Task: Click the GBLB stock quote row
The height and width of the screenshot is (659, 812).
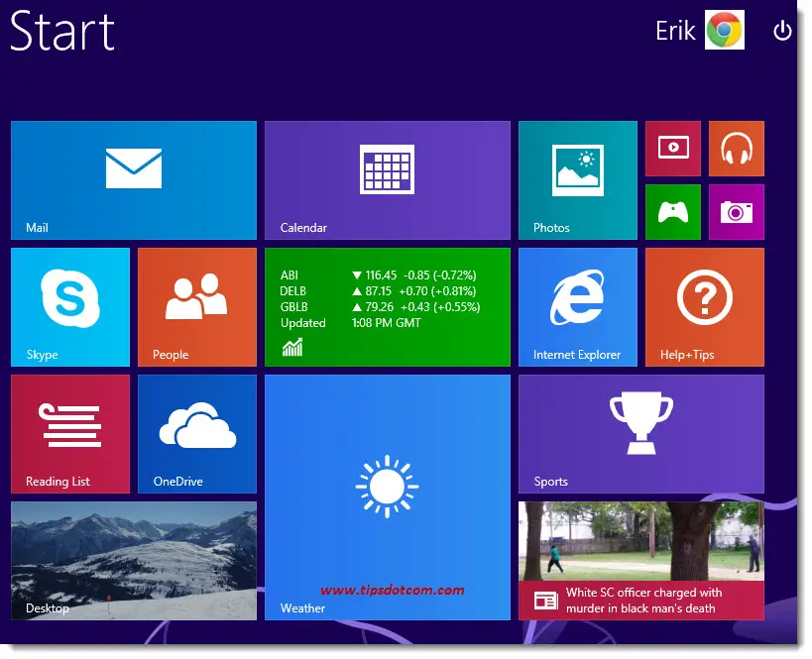Action: click(x=380, y=307)
